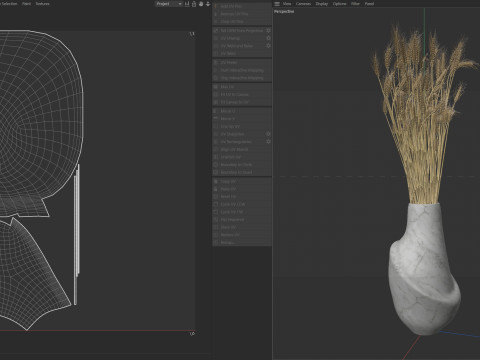The image size is (480, 360).
Task: Click the Add UV Pin command
Action: pos(242,6)
